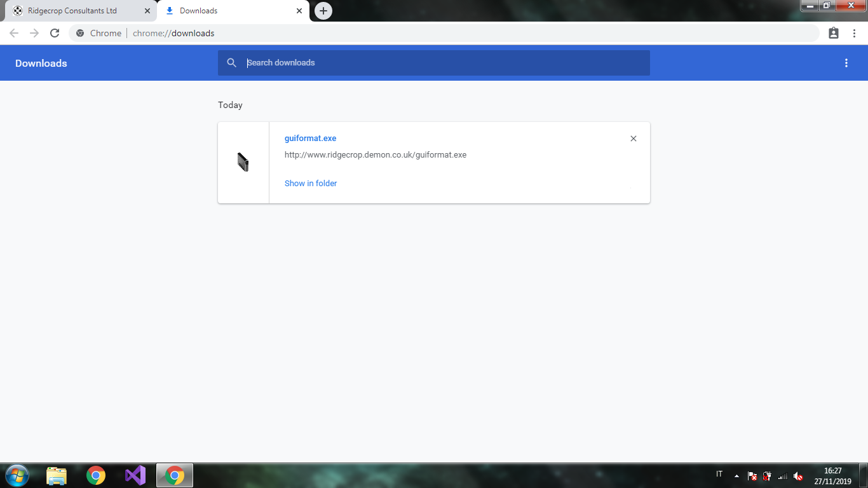This screenshot has height=488, width=868.
Task: Click the guiformat.exe file icon
Action: (x=243, y=162)
